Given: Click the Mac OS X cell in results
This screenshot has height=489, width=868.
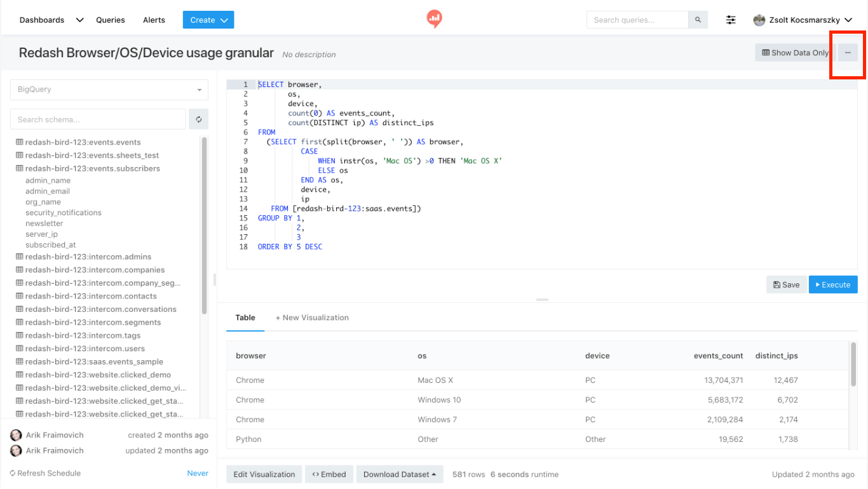Looking at the screenshot, I should 435,380.
